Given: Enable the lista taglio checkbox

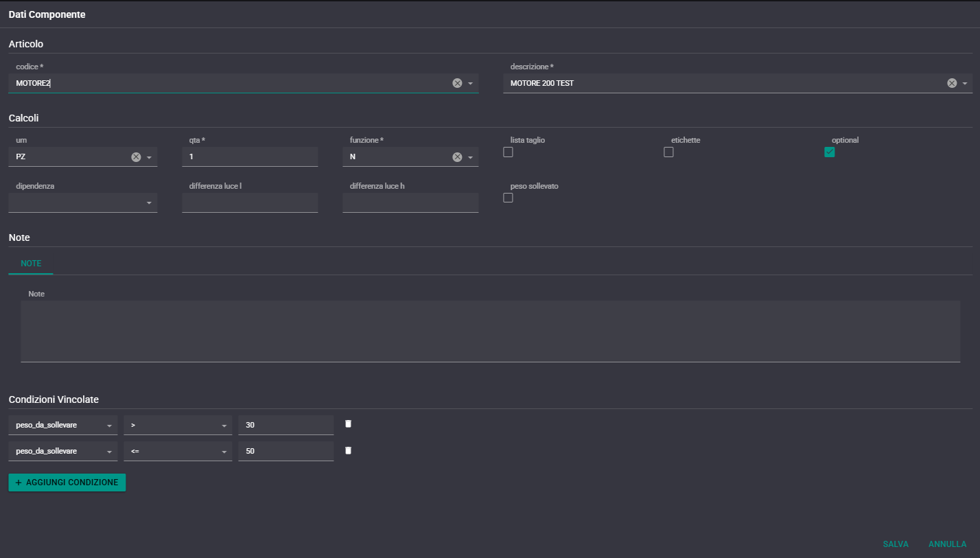Looking at the screenshot, I should pyautogui.click(x=508, y=152).
